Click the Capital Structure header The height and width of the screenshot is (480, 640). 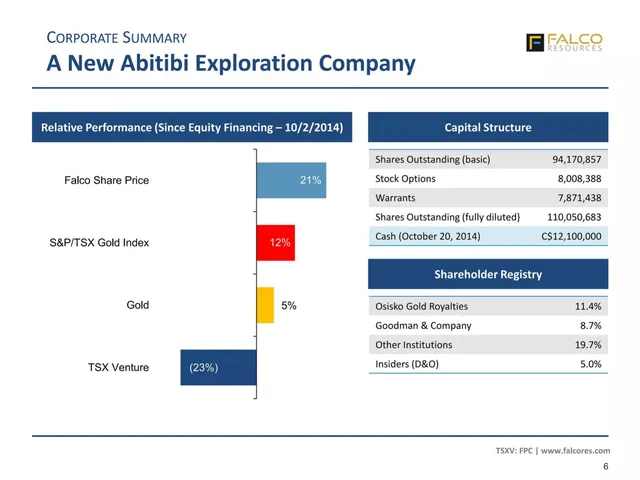pyautogui.click(x=488, y=127)
